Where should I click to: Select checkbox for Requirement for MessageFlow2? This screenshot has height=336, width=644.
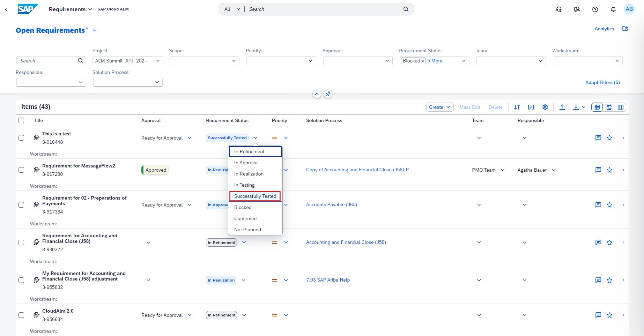tap(21, 170)
